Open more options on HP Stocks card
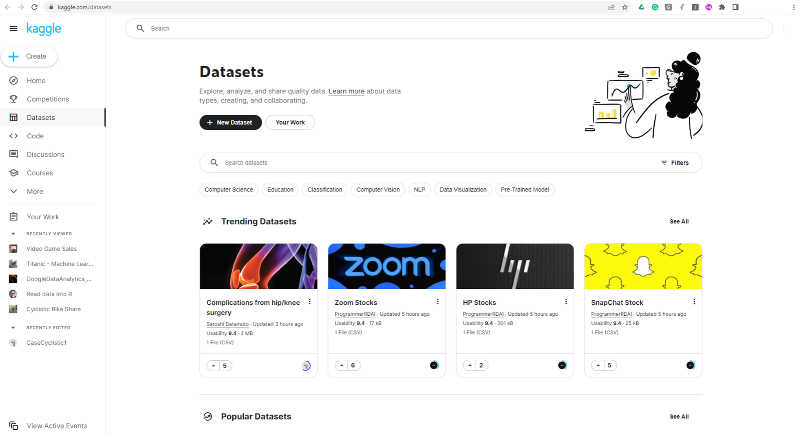The width and height of the screenshot is (800, 435). click(566, 302)
